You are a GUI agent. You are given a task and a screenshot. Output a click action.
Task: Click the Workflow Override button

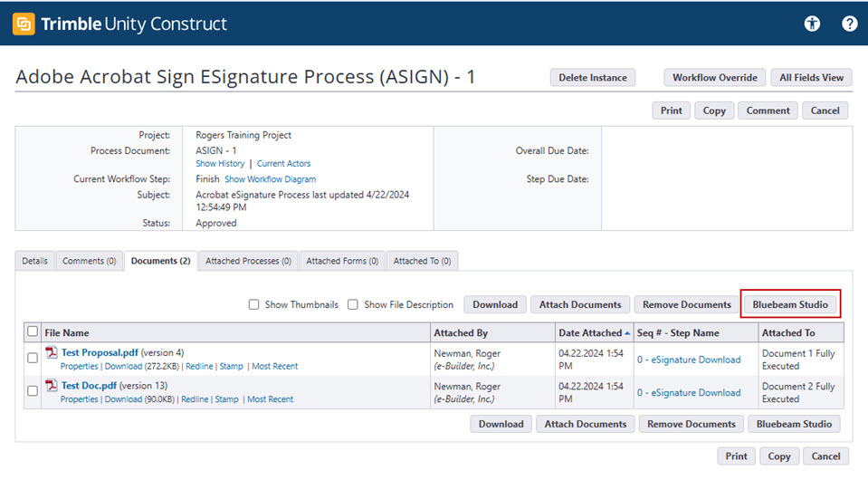pos(715,78)
